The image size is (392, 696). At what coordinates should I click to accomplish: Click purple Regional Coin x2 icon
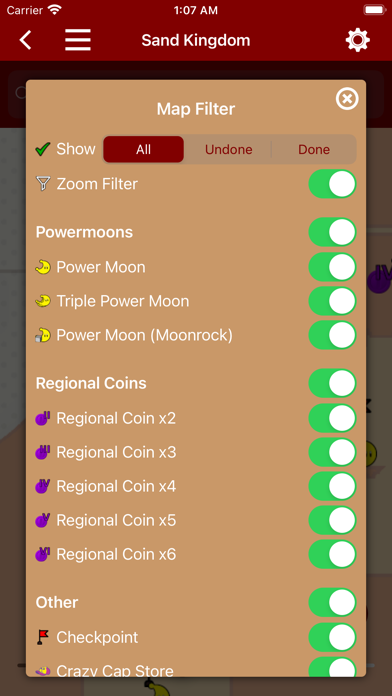coord(43,418)
